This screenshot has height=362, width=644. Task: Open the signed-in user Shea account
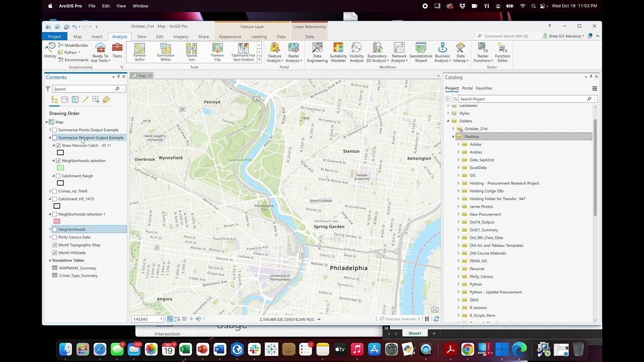[x=563, y=36]
